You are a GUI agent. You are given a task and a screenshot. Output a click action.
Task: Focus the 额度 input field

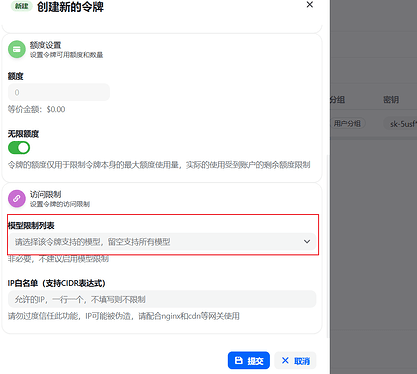[x=59, y=92]
